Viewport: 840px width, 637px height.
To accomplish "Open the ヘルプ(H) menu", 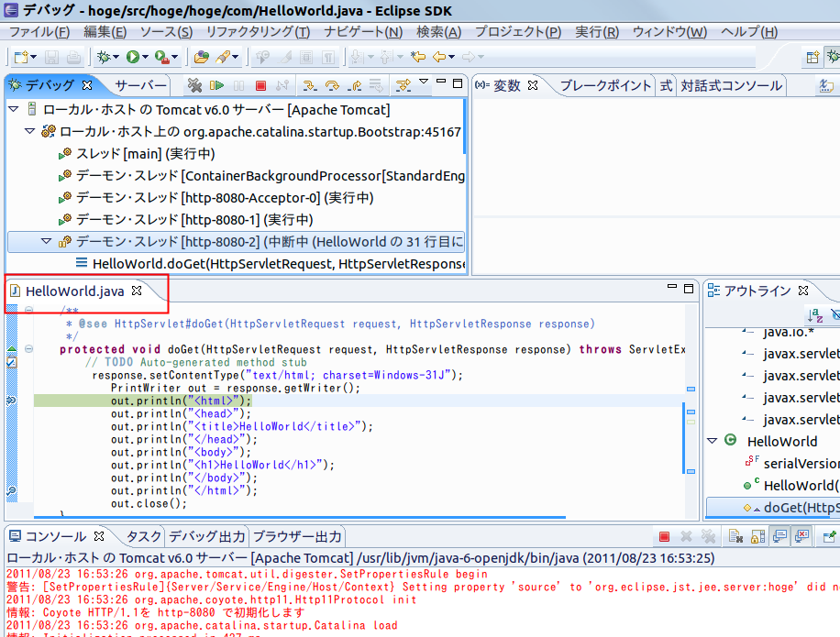I will coord(749,32).
